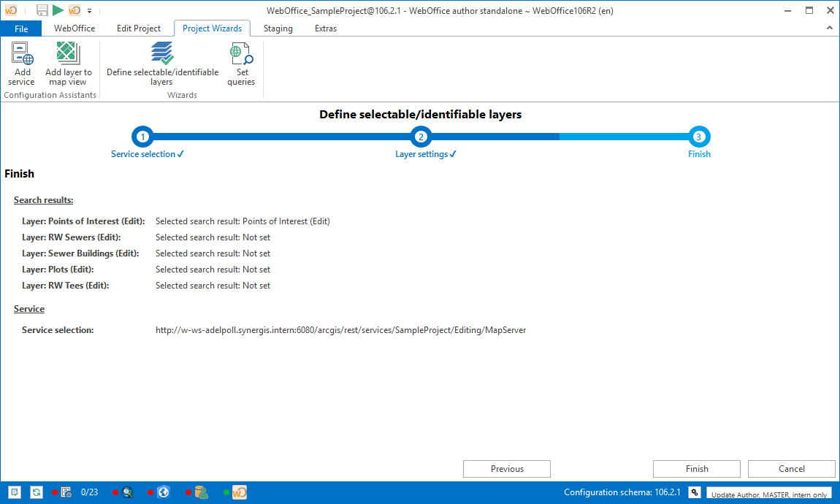The image size is (840, 504).
Task: Click the refresh icon in the status bar
Action: [36, 492]
